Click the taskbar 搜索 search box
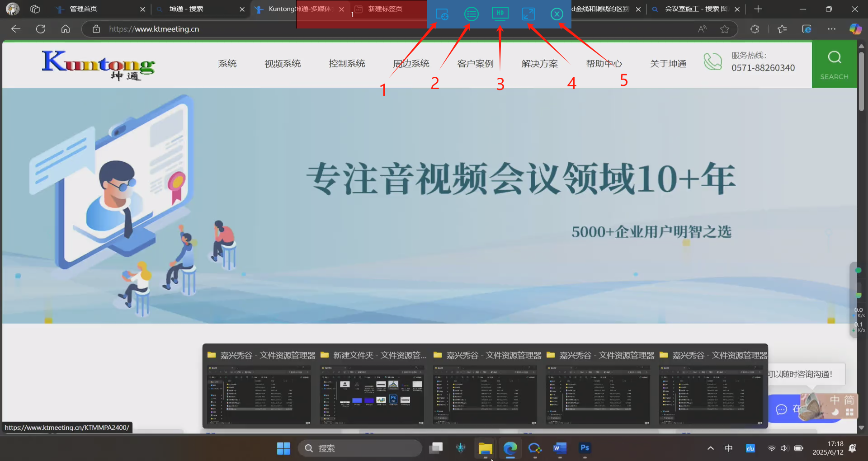Screen dimensions: 868x461 [360, 448]
